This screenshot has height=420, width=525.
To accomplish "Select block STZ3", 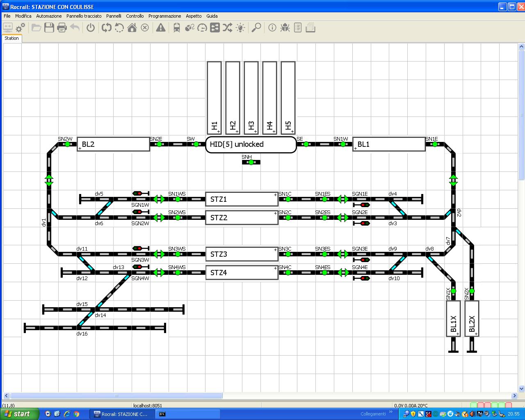I will pos(242,254).
